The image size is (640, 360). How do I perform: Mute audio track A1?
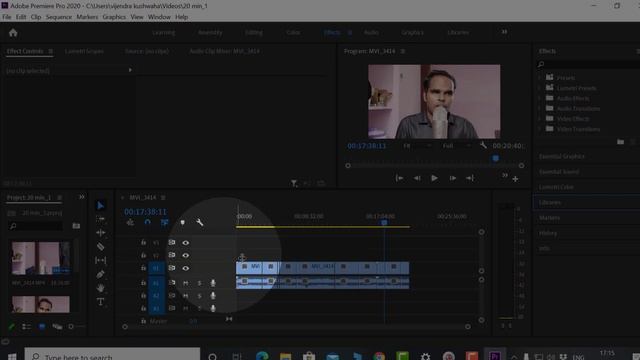(186, 283)
